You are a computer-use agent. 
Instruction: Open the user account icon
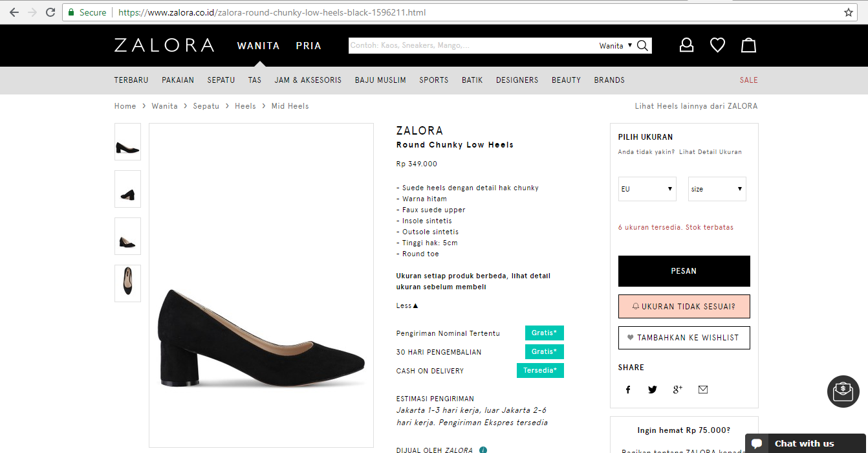686,45
